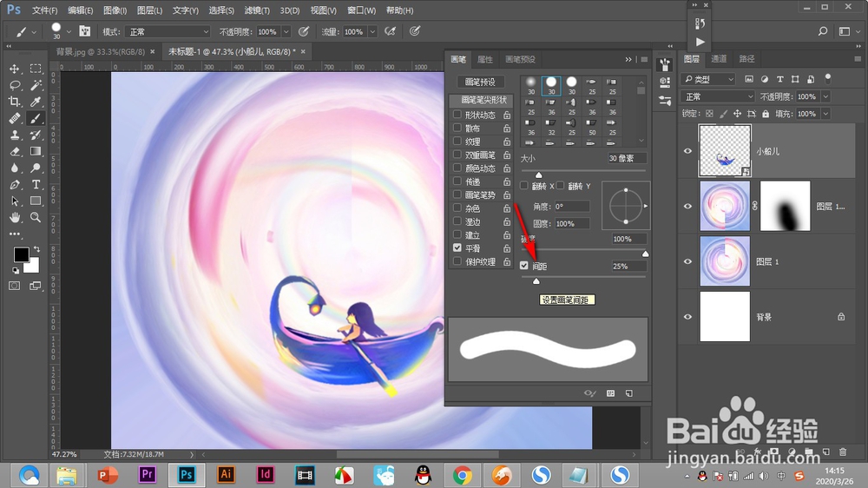Open the brush opacity 不透明度 dropdown arrow
This screenshot has height=488, width=868.
pyautogui.click(x=286, y=31)
